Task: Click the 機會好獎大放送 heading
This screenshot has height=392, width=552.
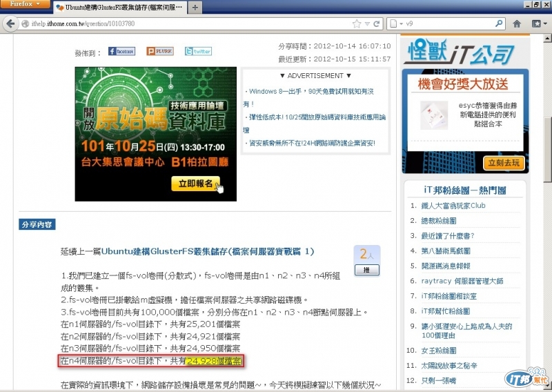Action: coord(463,84)
